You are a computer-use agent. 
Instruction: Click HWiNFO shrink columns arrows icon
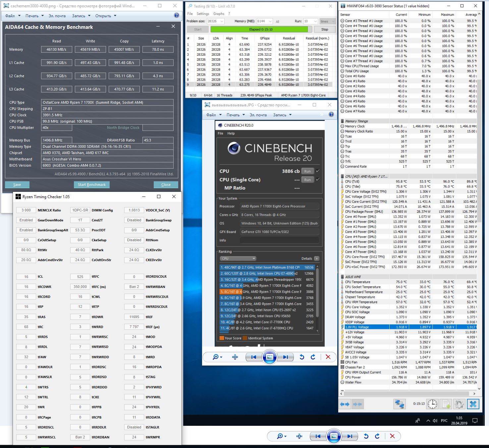357,404
